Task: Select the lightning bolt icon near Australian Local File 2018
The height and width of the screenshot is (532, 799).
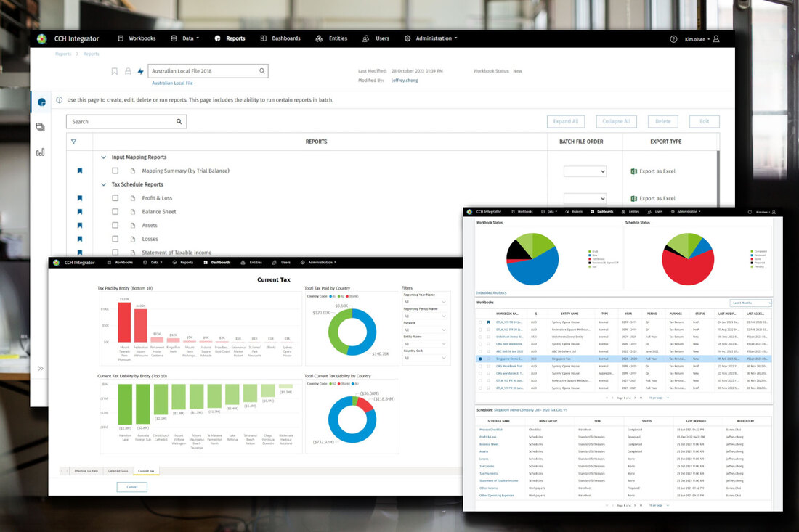Action: pyautogui.click(x=142, y=70)
